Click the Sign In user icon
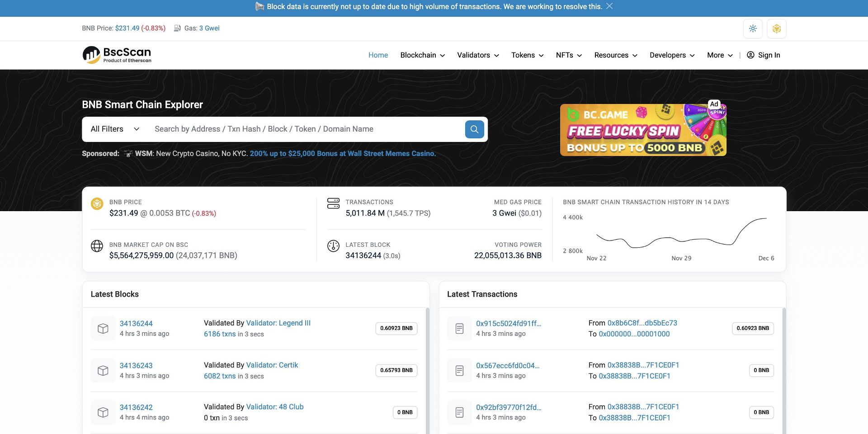 (x=750, y=55)
